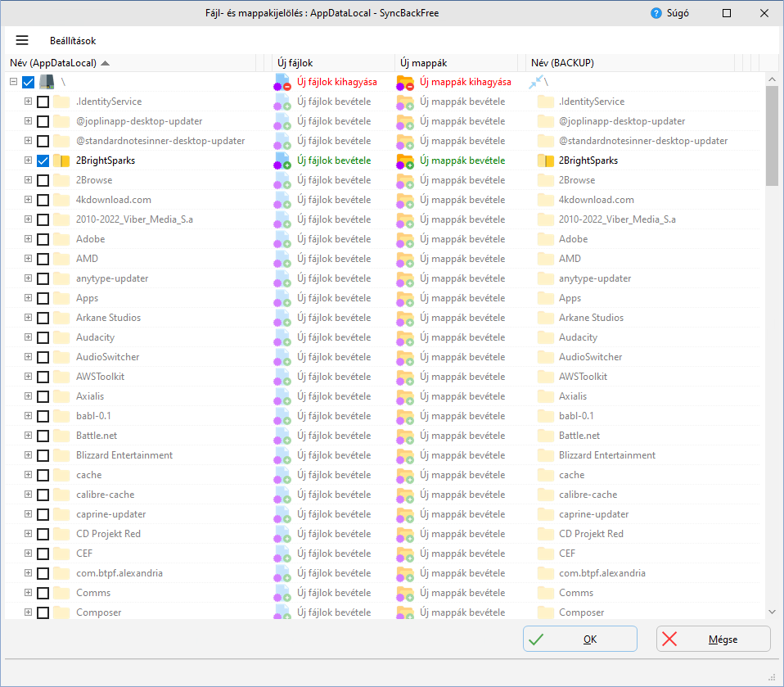Click the vertical scrollbar thumb
The image size is (784, 687).
click(x=772, y=136)
